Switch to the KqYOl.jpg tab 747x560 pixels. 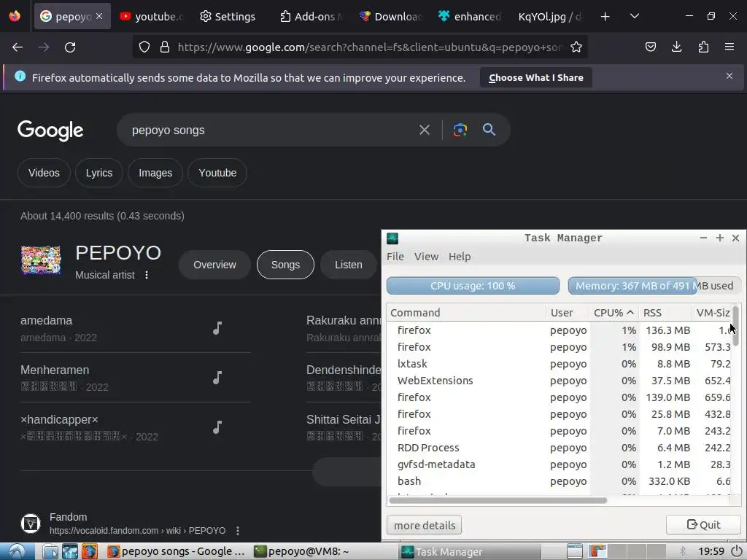549,17
